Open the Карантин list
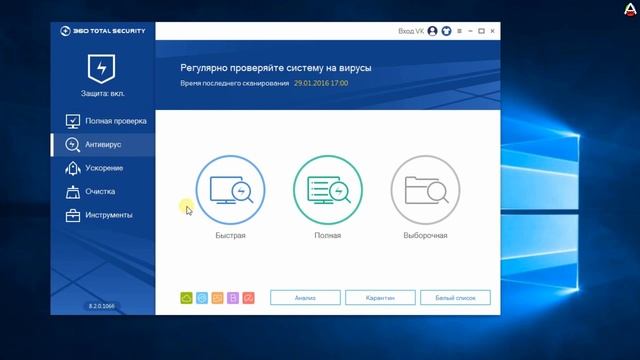640x360 pixels. click(x=380, y=298)
